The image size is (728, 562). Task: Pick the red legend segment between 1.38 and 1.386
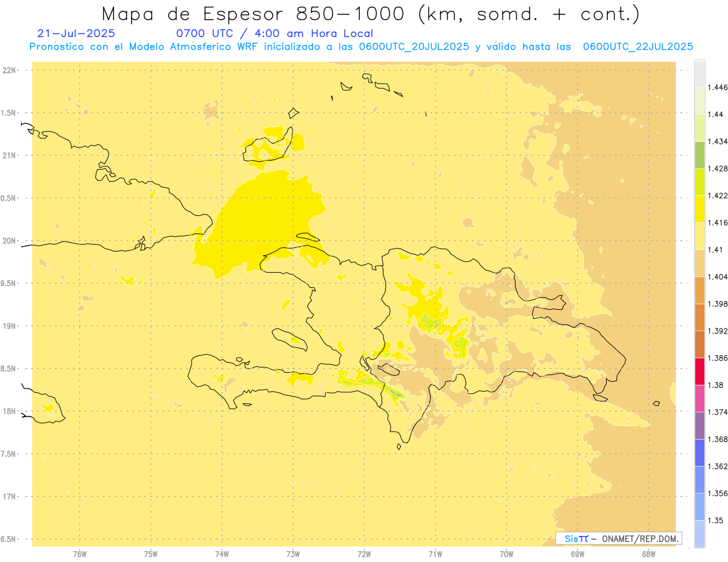(699, 371)
